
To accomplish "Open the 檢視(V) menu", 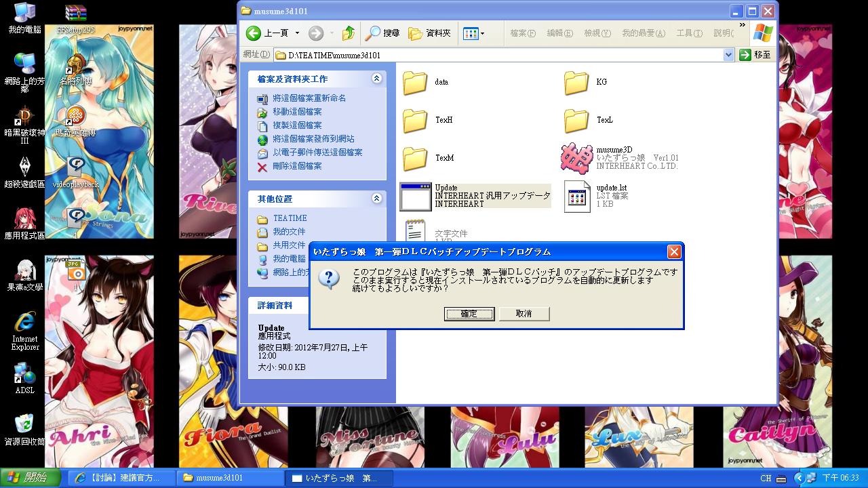I will point(597,33).
